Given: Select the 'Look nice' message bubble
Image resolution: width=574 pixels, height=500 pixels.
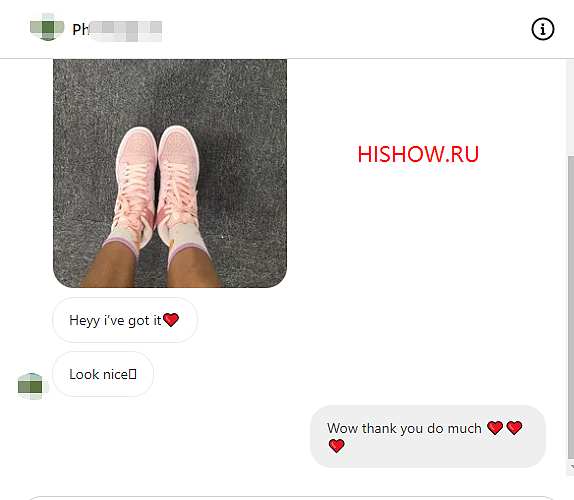Looking at the screenshot, I should [103, 374].
